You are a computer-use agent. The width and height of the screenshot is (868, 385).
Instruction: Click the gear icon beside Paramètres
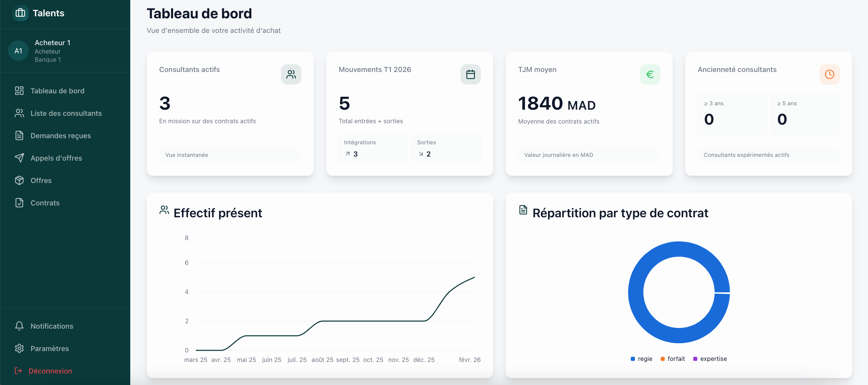19,348
